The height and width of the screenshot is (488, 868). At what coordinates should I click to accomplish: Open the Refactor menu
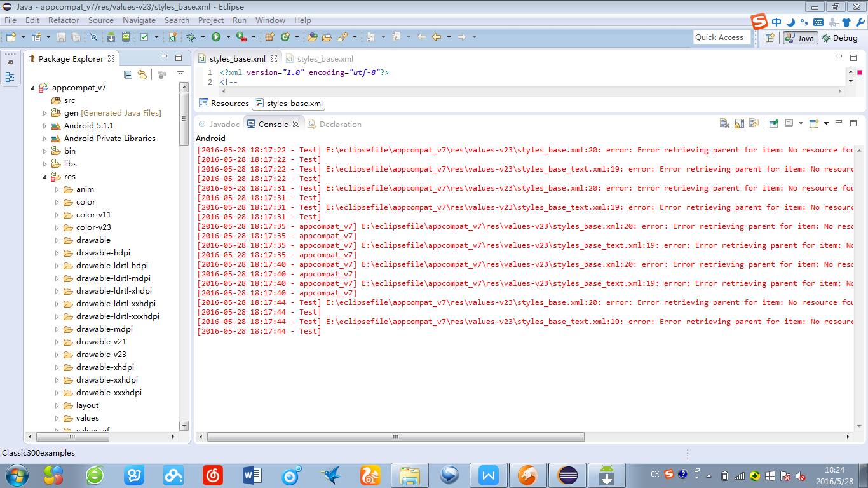point(64,20)
